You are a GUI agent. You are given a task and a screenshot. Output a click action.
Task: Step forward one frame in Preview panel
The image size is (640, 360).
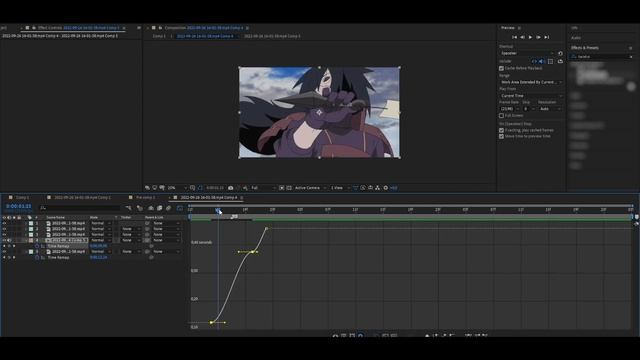538,37
